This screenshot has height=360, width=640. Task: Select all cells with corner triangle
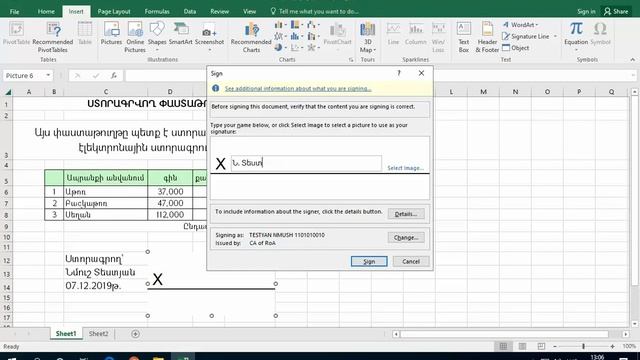click(7, 92)
